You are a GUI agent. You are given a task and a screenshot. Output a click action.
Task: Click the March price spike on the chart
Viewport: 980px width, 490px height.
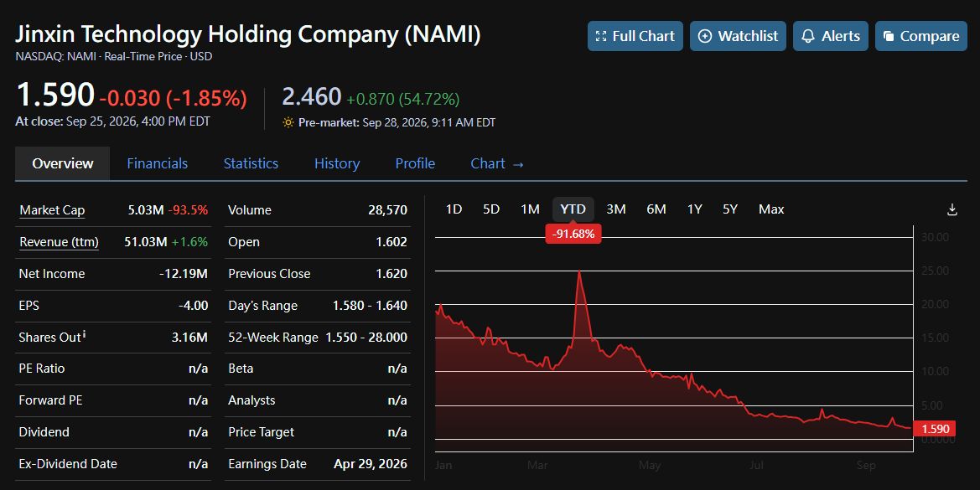579,272
